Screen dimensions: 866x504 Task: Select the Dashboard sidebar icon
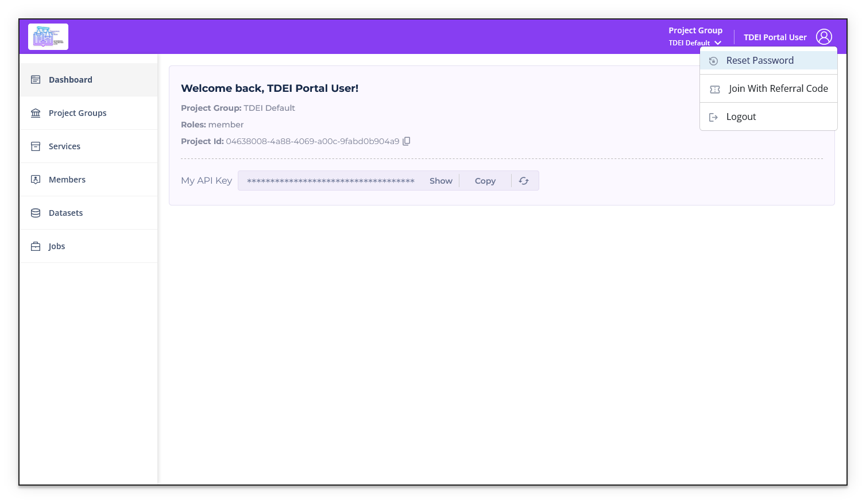click(35, 79)
